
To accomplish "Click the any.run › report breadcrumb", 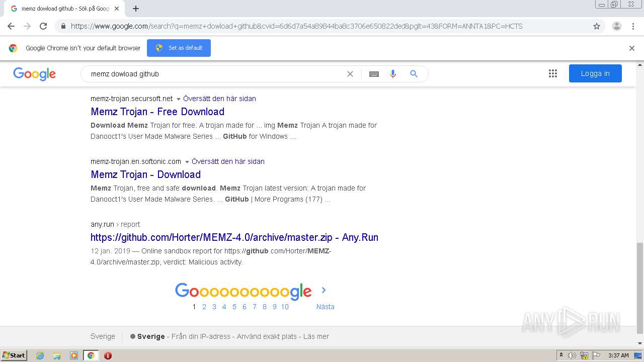I will [x=115, y=224].
